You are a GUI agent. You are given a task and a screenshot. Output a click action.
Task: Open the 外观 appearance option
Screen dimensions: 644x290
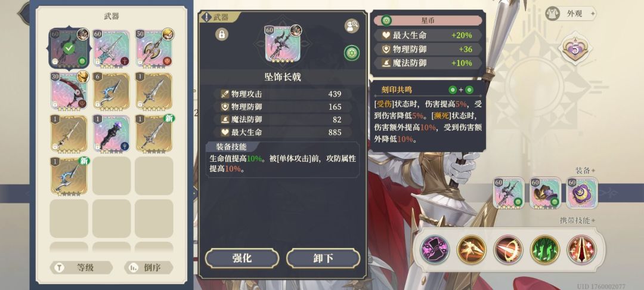(571, 14)
